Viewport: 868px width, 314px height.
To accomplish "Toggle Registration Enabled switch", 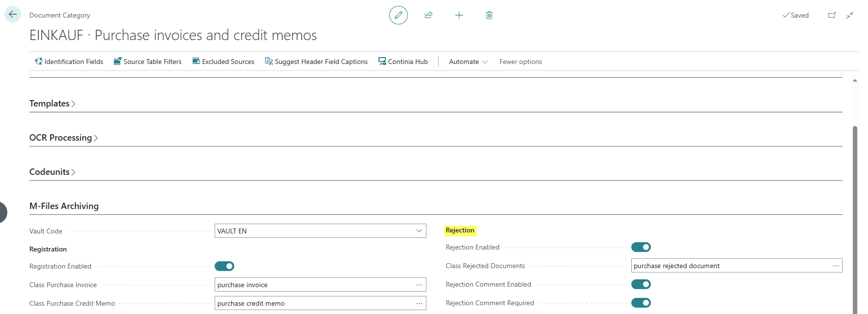I will [x=224, y=266].
